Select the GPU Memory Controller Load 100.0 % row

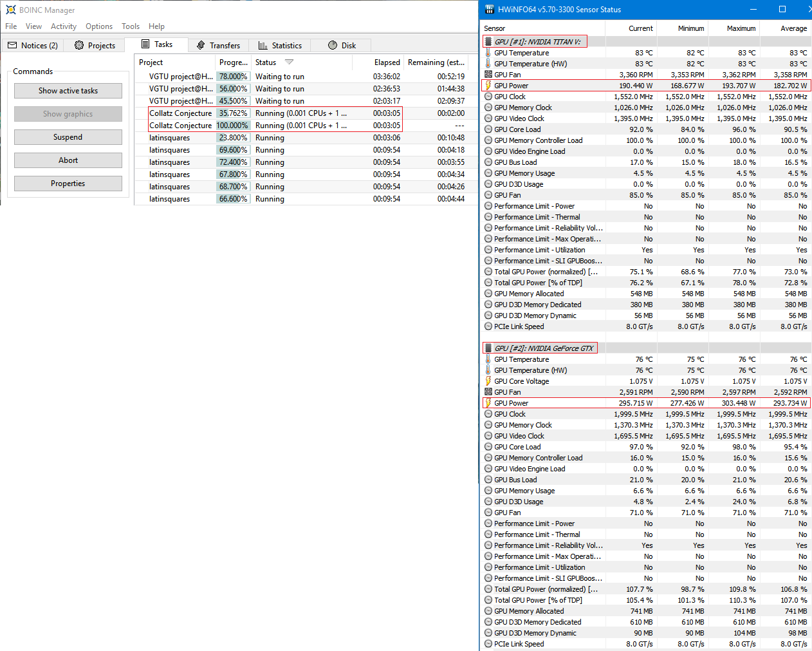click(x=646, y=140)
